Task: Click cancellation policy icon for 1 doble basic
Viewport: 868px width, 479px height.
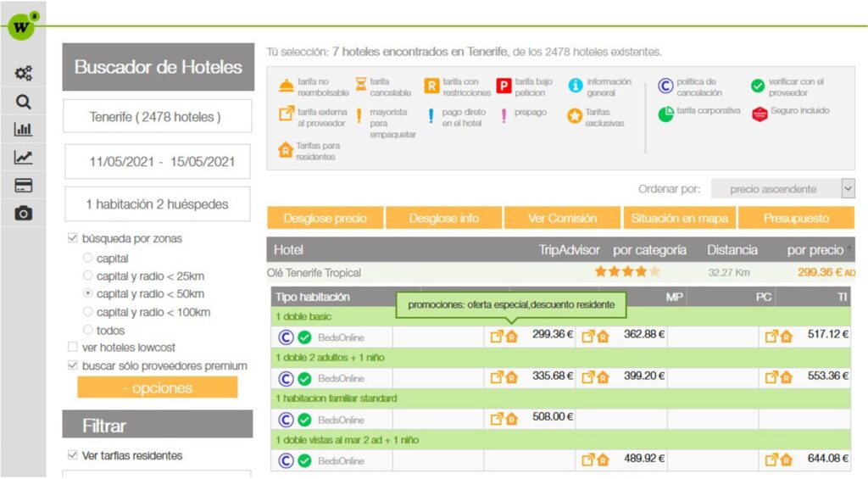Action: click(286, 337)
